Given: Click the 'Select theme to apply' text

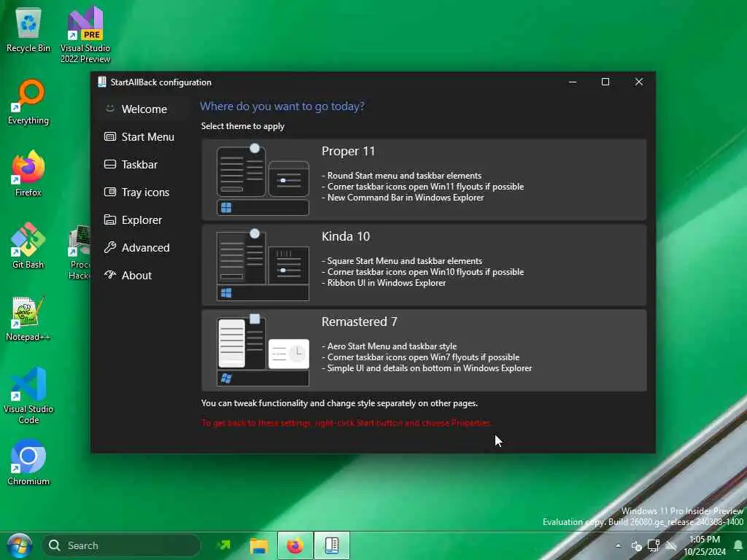Looking at the screenshot, I should pyautogui.click(x=242, y=126).
